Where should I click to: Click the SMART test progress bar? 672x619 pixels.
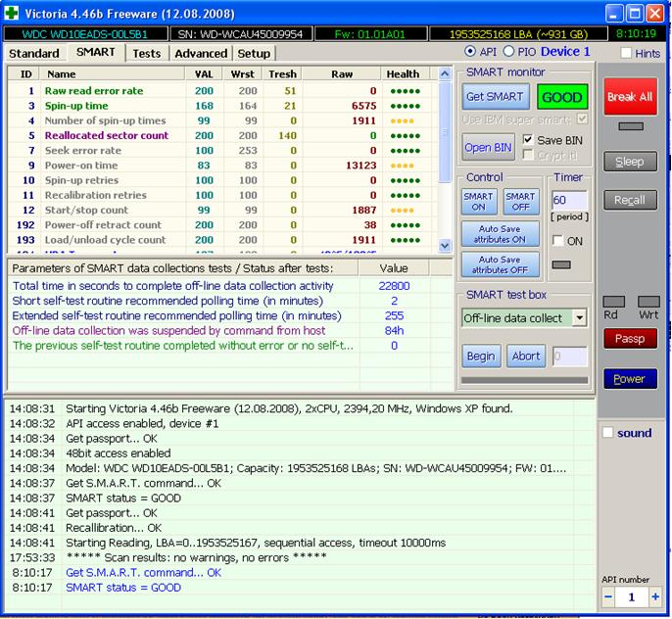pyautogui.click(x=524, y=380)
